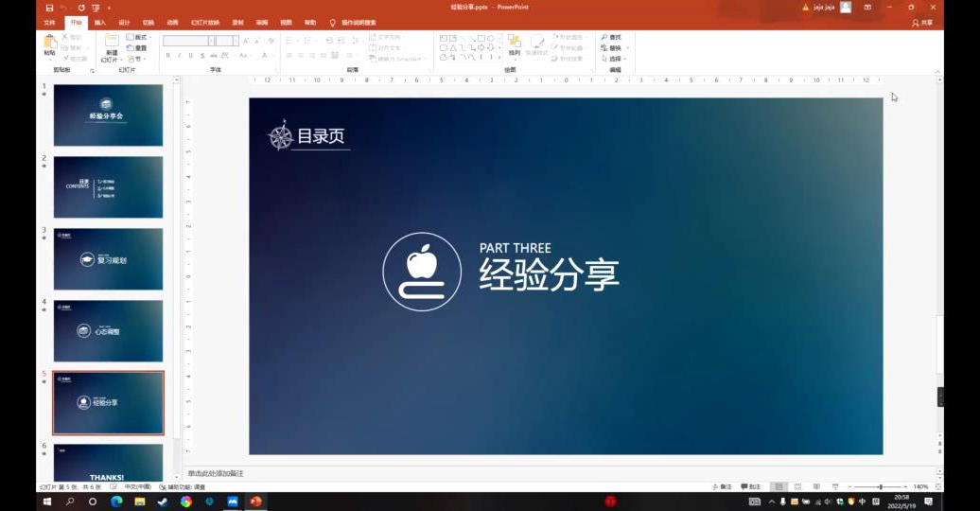The height and width of the screenshot is (511, 980).
Task: Open Microsoft Edge from the taskbar
Action: tap(116, 502)
